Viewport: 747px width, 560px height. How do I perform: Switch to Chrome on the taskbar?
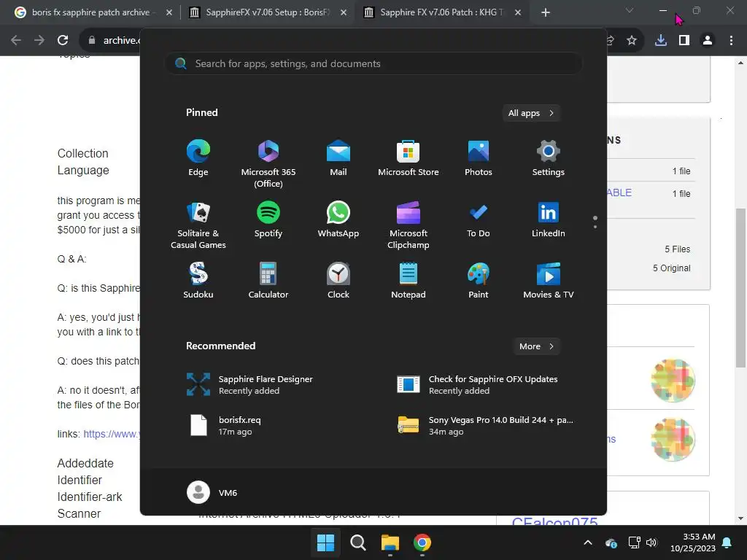click(x=422, y=542)
